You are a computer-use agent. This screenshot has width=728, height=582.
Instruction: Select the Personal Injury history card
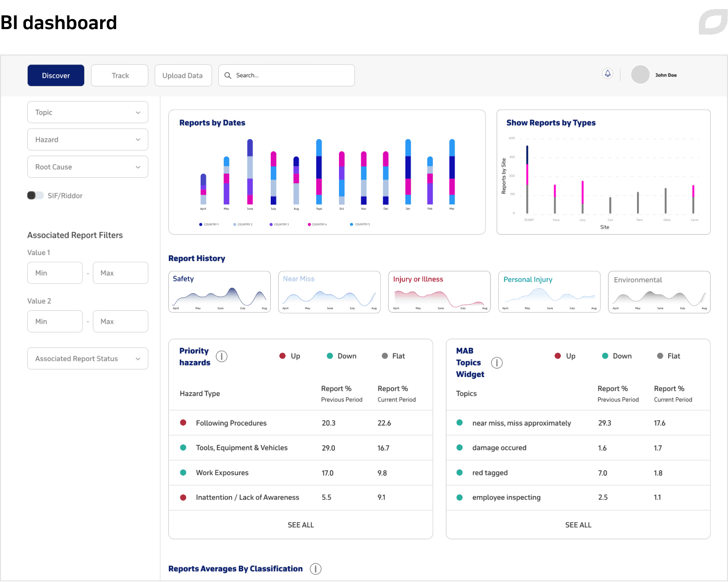(550, 292)
